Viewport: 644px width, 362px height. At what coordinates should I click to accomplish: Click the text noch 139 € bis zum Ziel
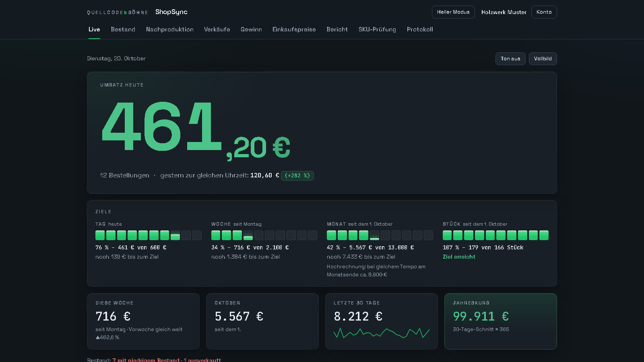(x=127, y=257)
